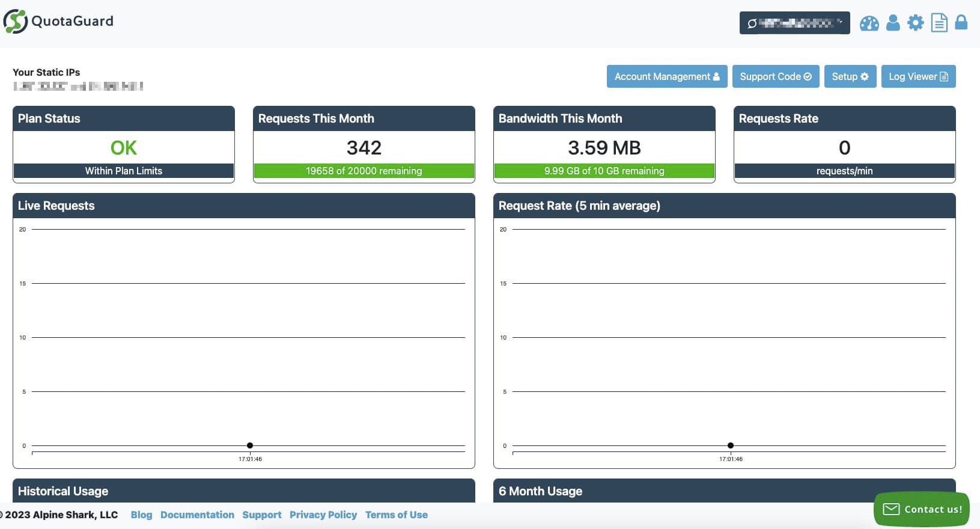Screen dimensions: 980x529
Task: Click the Plan Status card header
Action: tap(124, 118)
